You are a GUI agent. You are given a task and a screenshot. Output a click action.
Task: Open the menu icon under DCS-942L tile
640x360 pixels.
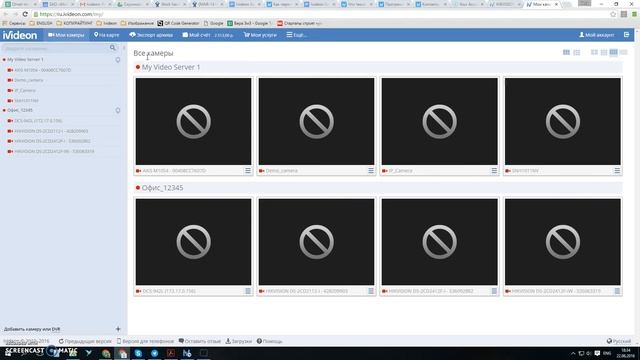pyautogui.click(x=248, y=291)
